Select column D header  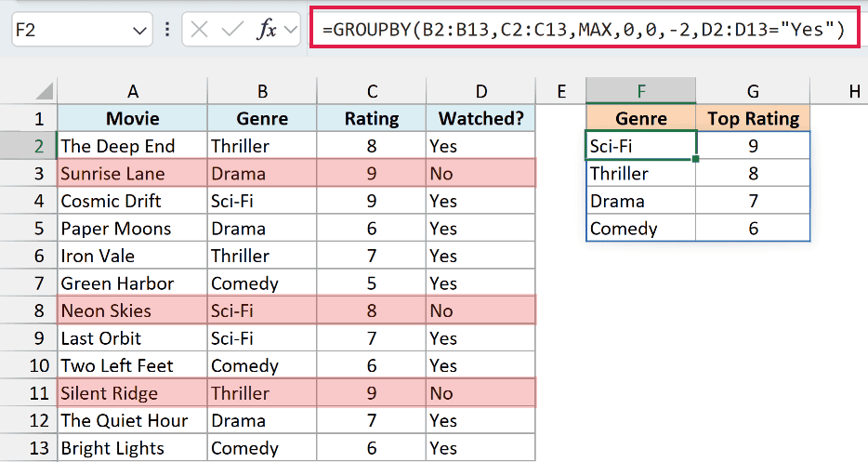pos(481,91)
